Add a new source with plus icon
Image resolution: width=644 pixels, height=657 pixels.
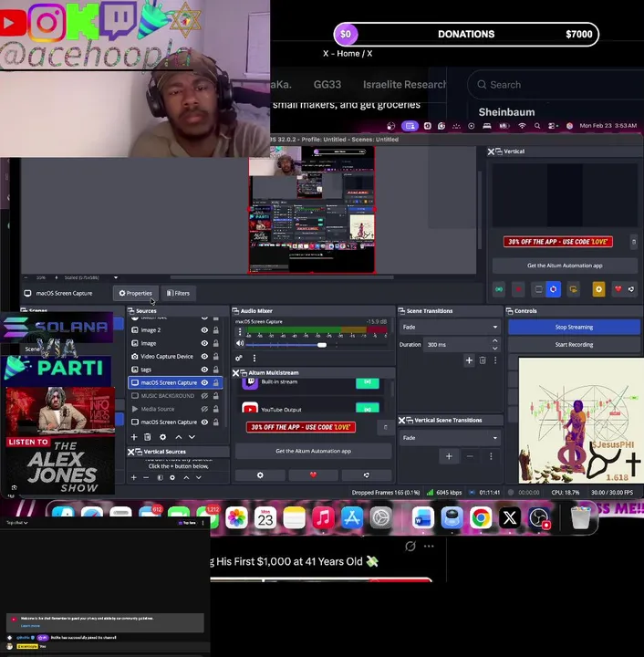point(134,437)
